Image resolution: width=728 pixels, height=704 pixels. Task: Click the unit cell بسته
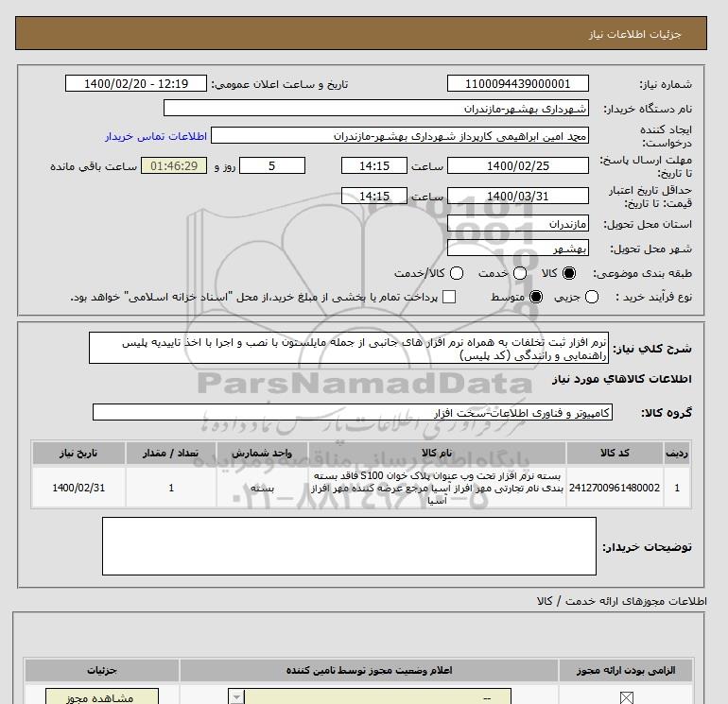[x=262, y=489]
